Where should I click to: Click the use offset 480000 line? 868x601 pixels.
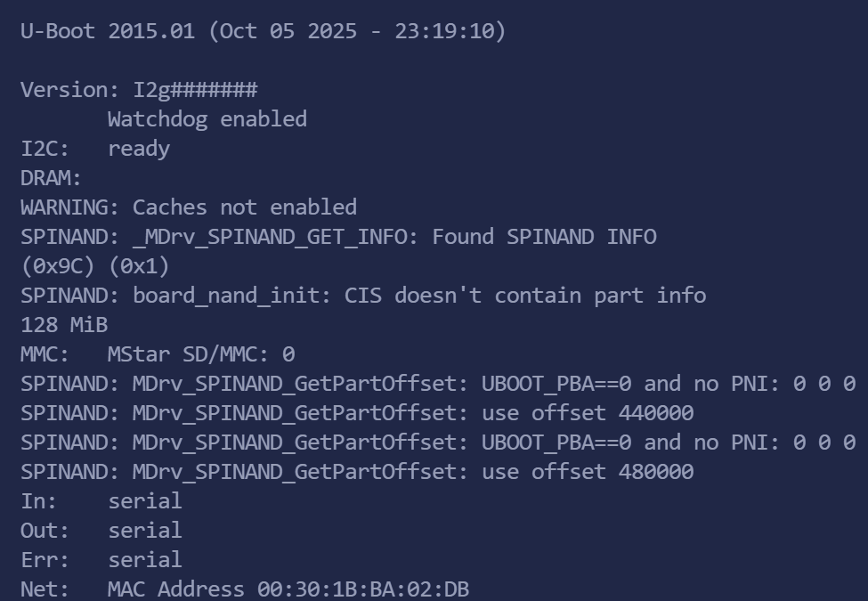point(357,472)
